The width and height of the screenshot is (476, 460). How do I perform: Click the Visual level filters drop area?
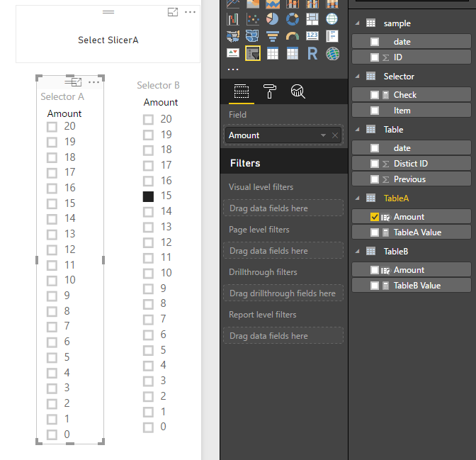[283, 208]
